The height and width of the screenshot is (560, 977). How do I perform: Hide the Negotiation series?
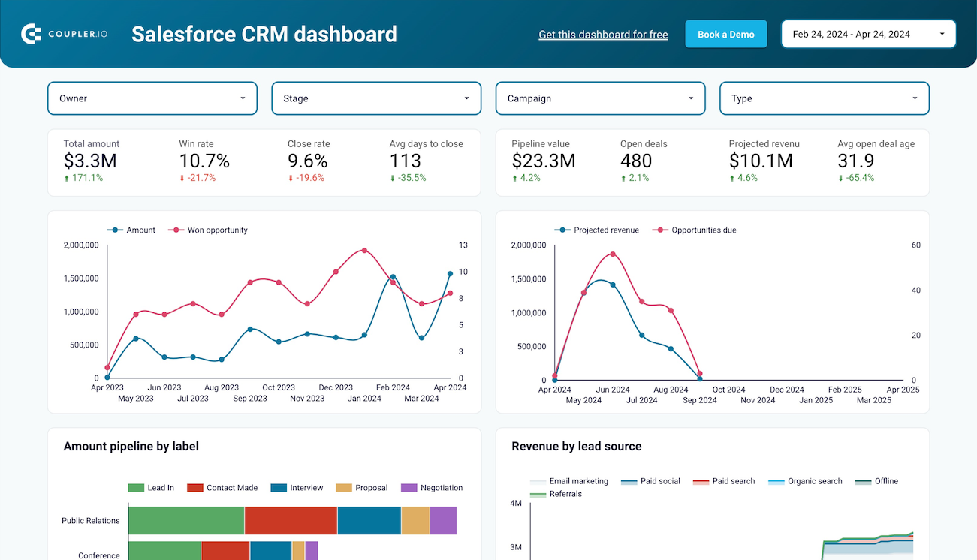click(x=432, y=487)
